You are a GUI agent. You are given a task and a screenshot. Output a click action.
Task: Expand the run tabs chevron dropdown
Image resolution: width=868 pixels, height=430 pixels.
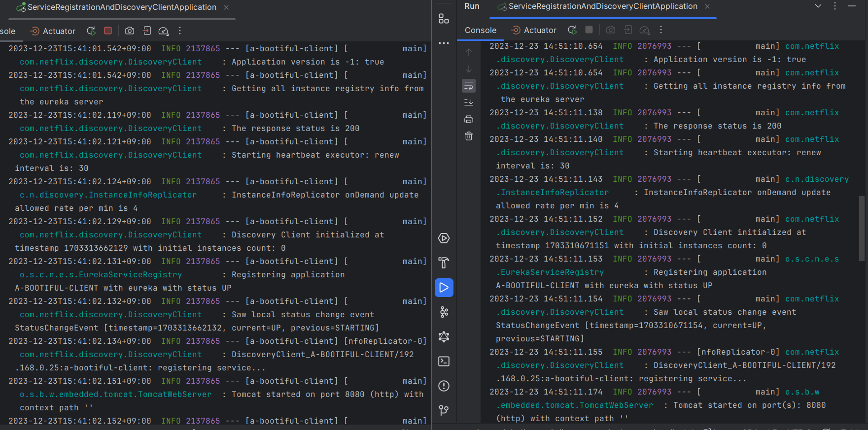(818, 6)
